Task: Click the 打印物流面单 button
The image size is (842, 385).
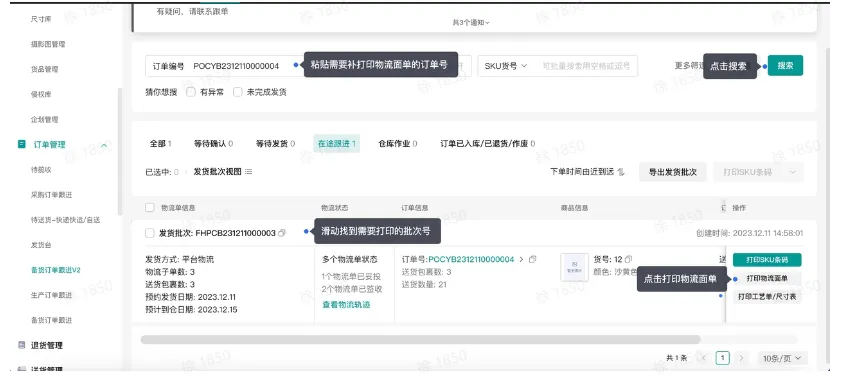Action: (x=767, y=278)
